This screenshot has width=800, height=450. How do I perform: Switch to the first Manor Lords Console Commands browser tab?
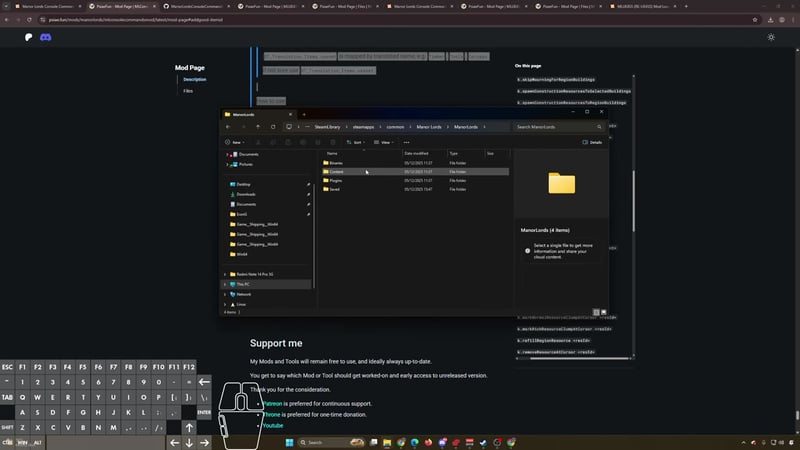point(48,6)
